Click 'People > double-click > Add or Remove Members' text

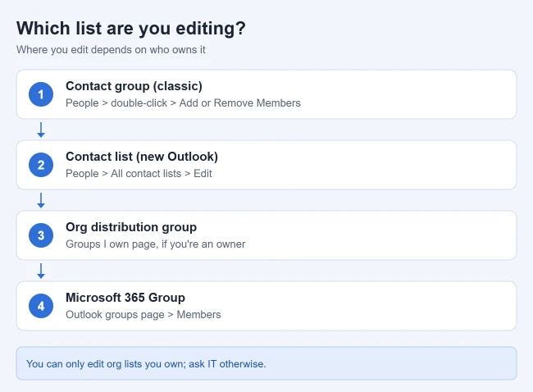(183, 103)
